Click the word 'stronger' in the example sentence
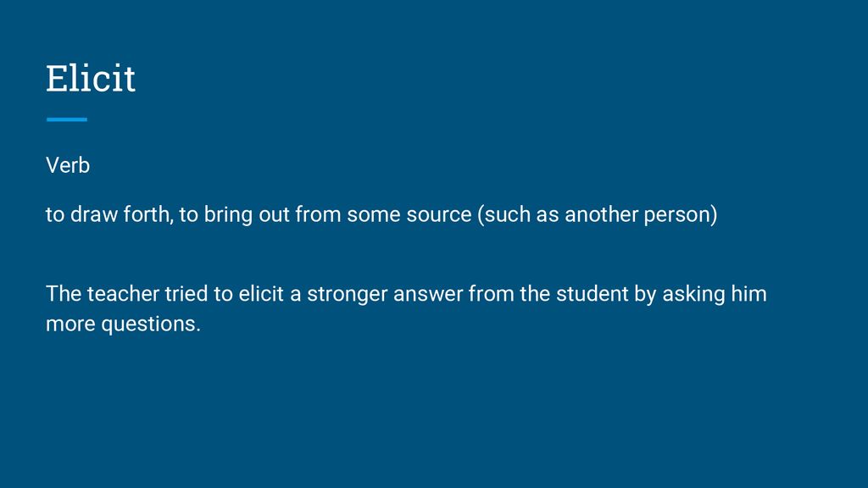Screen dimensions: 868x488 coord(347,295)
